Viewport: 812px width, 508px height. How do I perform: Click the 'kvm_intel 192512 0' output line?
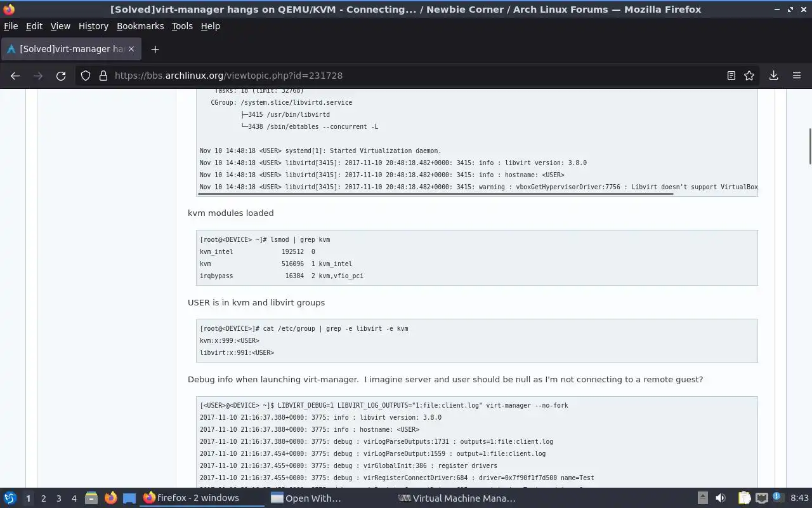click(x=257, y=252)
